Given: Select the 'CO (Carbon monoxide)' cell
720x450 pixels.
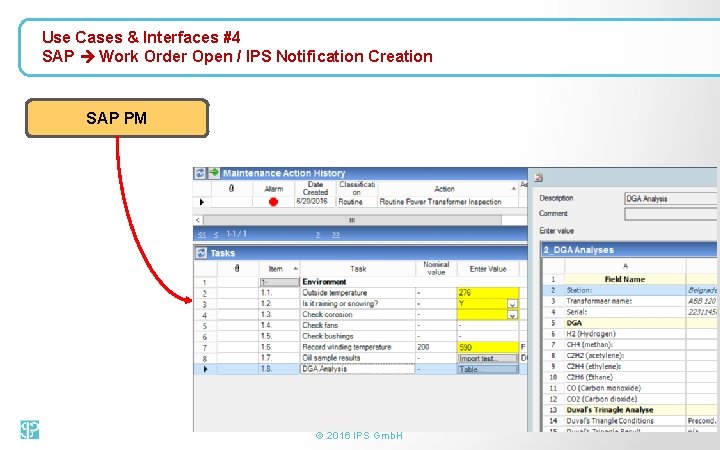Looking at the screenshot, I should tap(625, 388).
